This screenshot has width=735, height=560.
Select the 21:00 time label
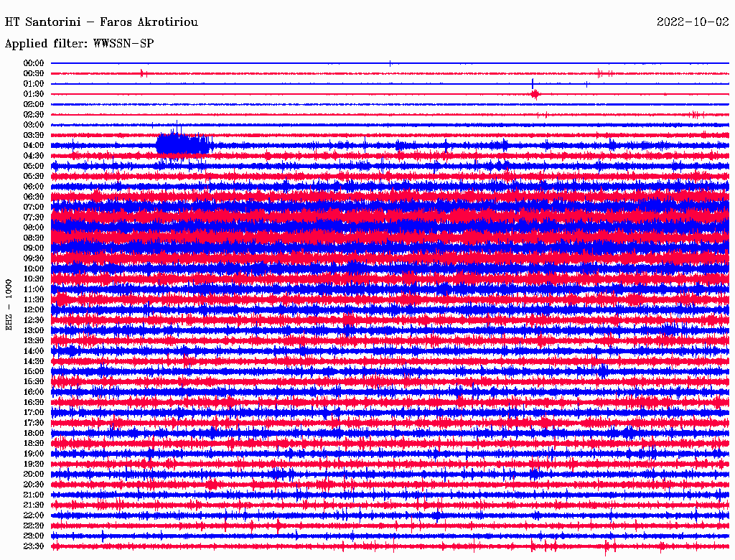[34, 495]
